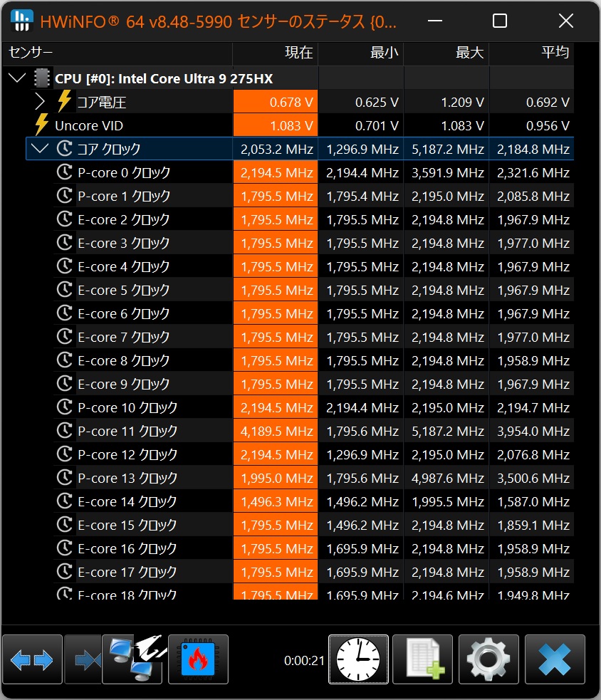Image resolution: width=601 pixels, height=700 pixels.
Task: Click the 平均 column header
Action: pos(532,53)
